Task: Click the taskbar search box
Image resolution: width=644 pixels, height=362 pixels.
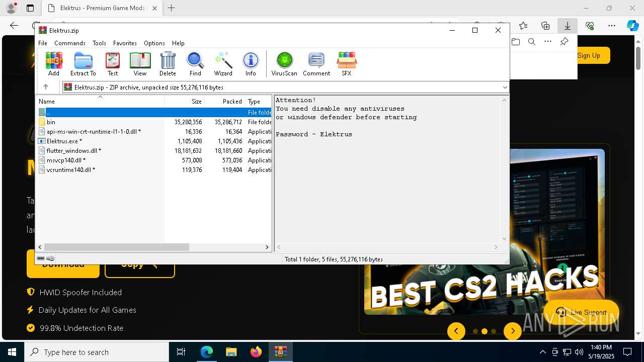Action: pos(97,352)
